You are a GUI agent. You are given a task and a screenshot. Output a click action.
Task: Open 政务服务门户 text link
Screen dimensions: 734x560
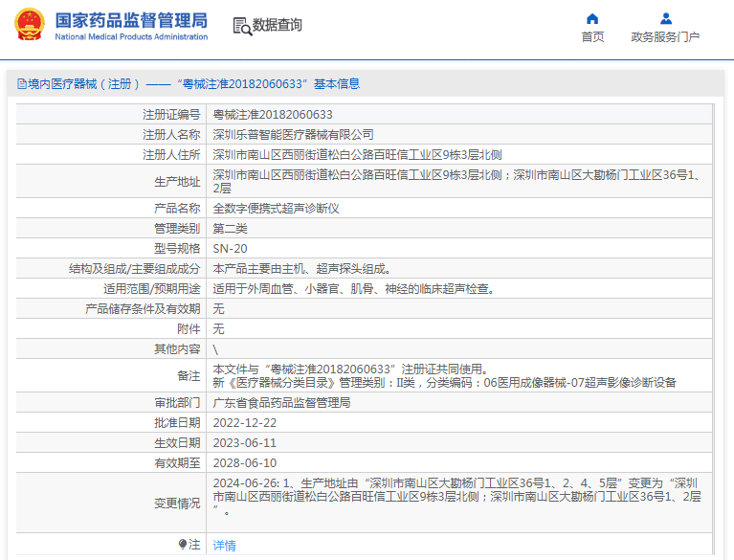coord(665,37)
